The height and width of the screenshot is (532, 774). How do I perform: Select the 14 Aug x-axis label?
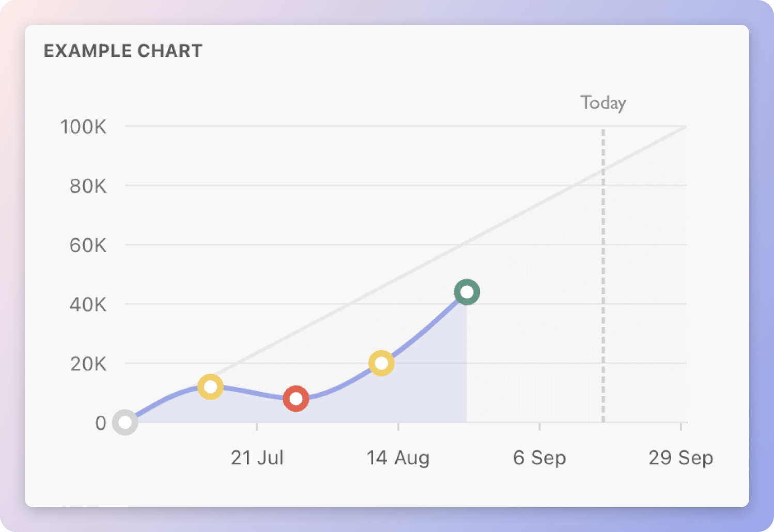pos(398,458)
